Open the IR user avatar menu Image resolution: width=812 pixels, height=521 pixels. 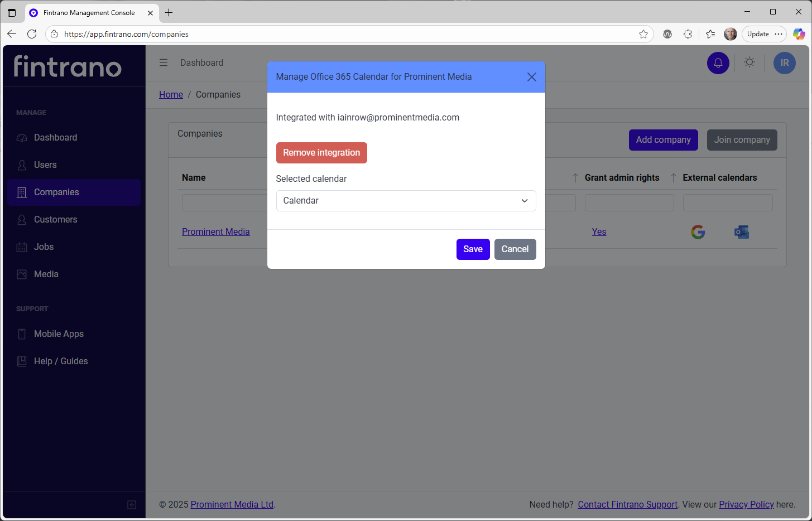[x=784, y=63]
